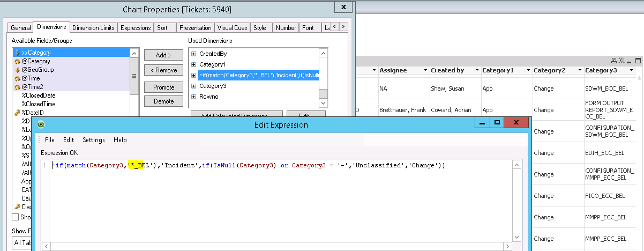Click the QlikView icon in Edit Expression title
This screenshot has height=251, width=644.
41,125
